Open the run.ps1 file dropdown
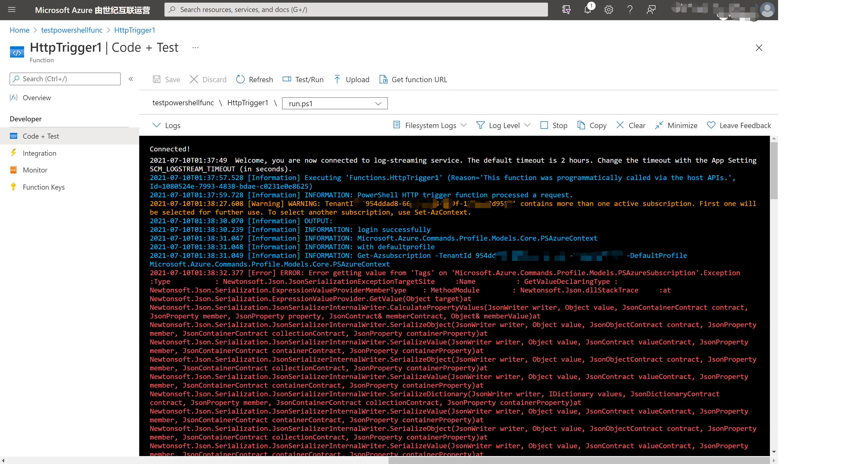The height and width of the screenshot is (464, 868). point(335,103)
